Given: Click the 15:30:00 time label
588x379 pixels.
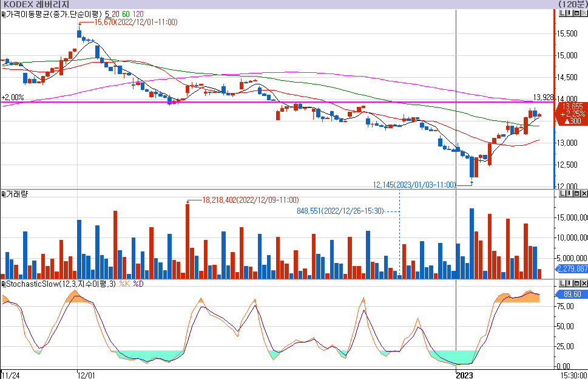Looking at the screenshot, I should [x=574, y=375].
